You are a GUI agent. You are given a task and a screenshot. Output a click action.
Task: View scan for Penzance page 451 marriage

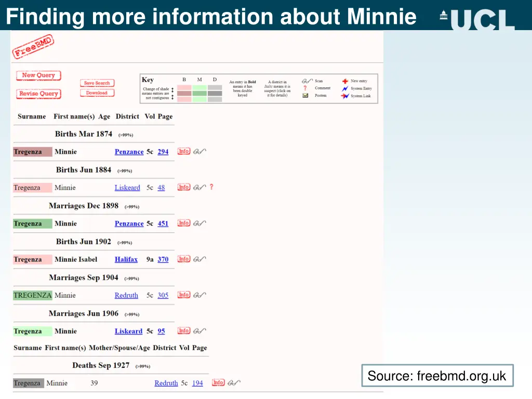pyautogui.click(x=199, y=223)
